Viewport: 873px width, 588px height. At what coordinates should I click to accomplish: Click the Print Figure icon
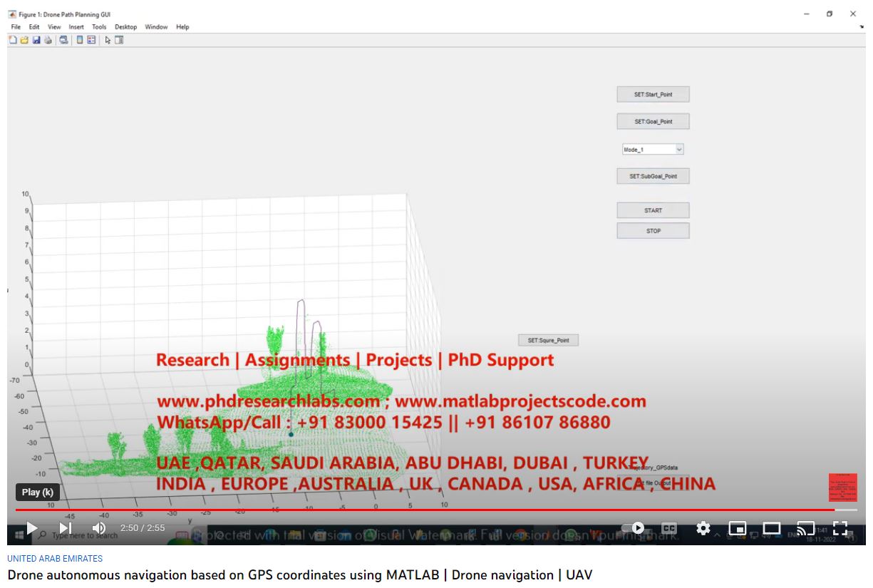[x=48, y=40]
